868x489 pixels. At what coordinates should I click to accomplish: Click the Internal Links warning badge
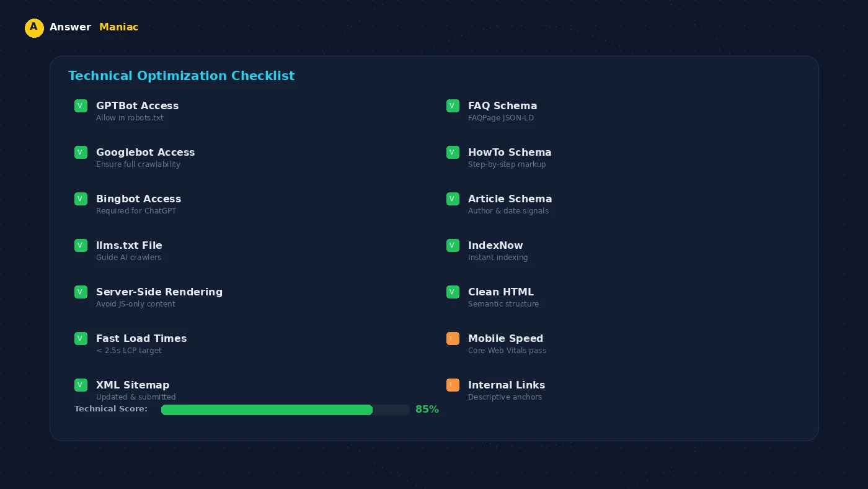pos(453,385)
